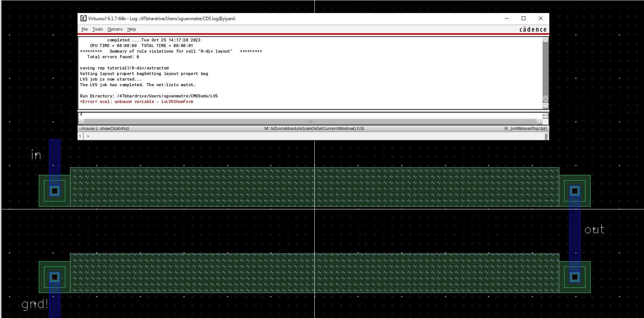The height and width of the screenshot is (318, 644).
Task: Click the input area scroll-right arrow
Action: (x=540, y=122)
